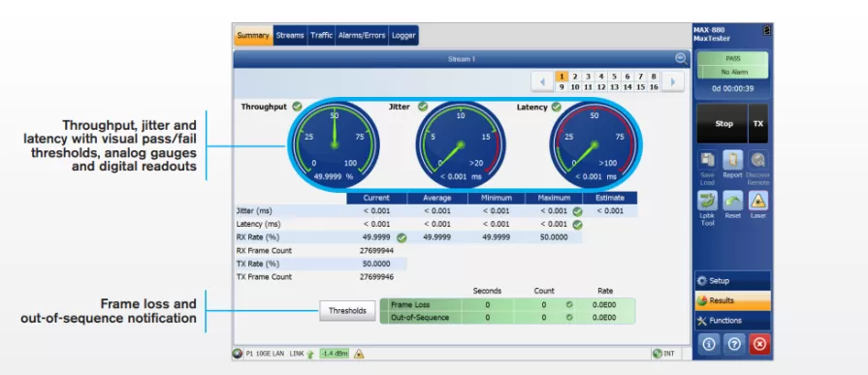Screen dimensions: 868x375
Task: Toggle the TX button
Action: tap(757, 124)
